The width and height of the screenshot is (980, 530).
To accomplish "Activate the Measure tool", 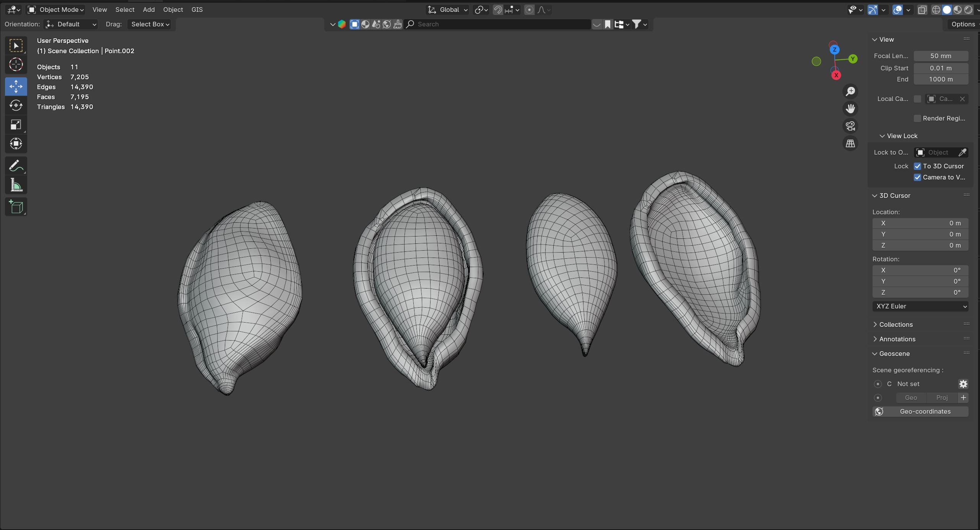I will tap(16, 186).
